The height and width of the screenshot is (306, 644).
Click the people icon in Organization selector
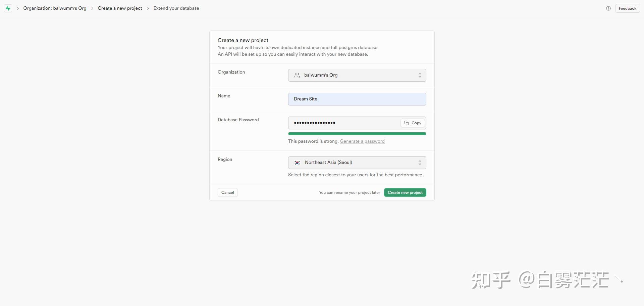297,75
